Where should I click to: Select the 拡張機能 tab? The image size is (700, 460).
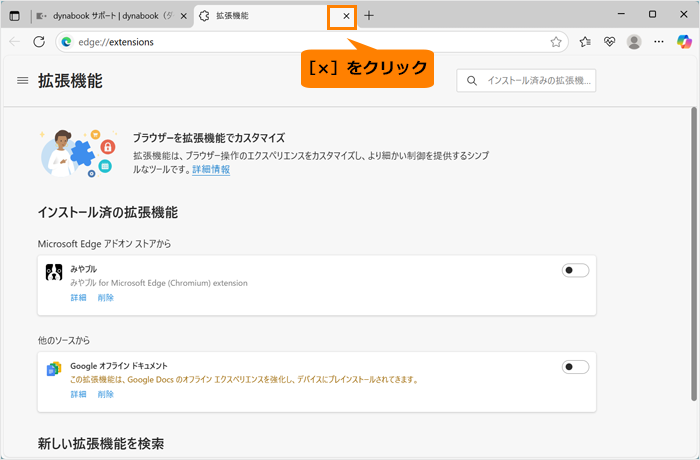coord(276,16)
